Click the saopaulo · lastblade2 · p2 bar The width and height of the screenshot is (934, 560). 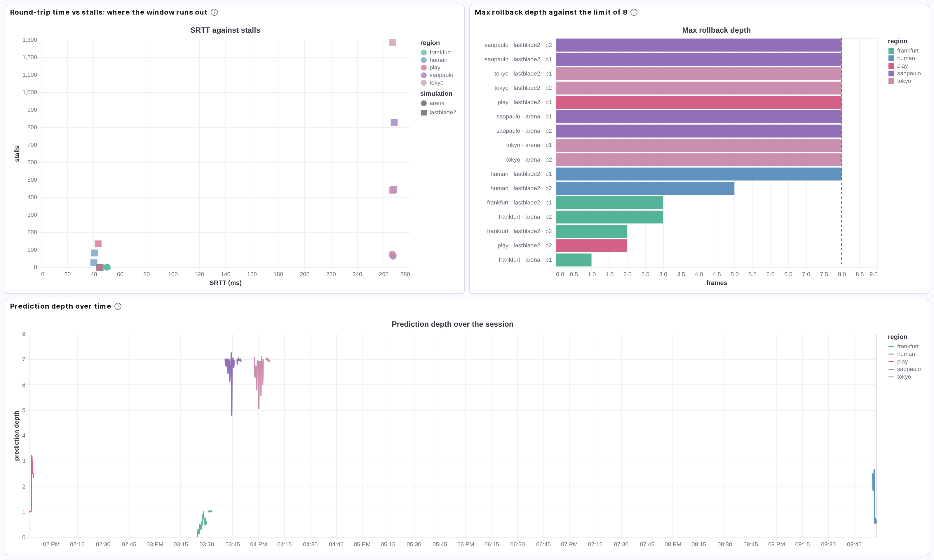click(x=698, y=45)
